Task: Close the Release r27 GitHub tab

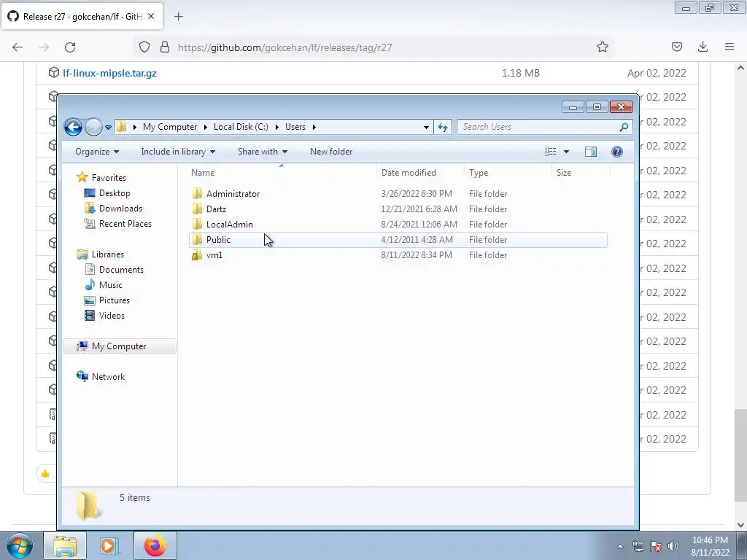Action: point(151,16)
